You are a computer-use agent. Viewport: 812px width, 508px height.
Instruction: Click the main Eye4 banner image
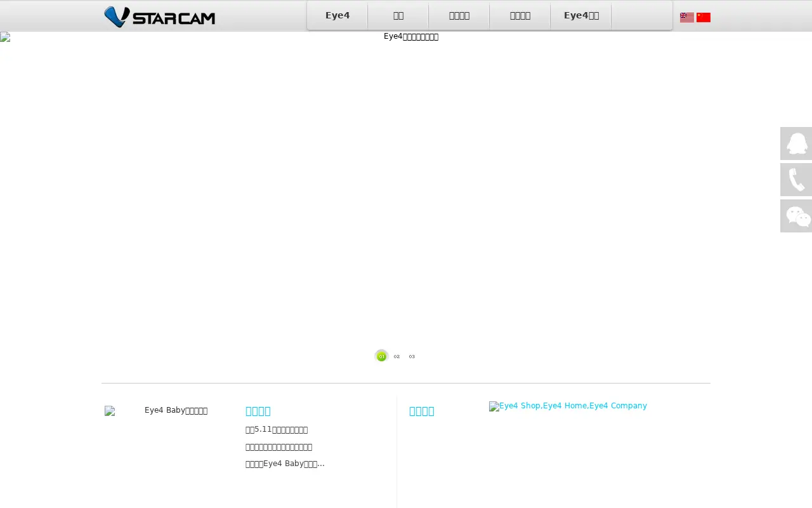406,190
